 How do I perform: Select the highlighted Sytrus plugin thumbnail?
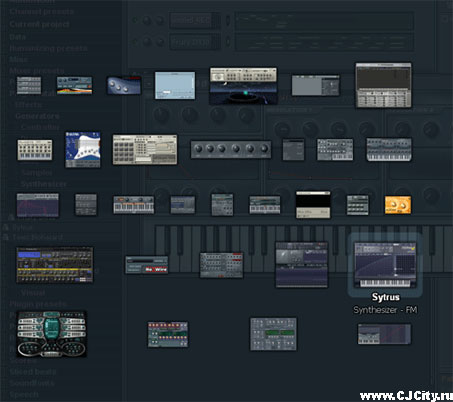[385, 265]
